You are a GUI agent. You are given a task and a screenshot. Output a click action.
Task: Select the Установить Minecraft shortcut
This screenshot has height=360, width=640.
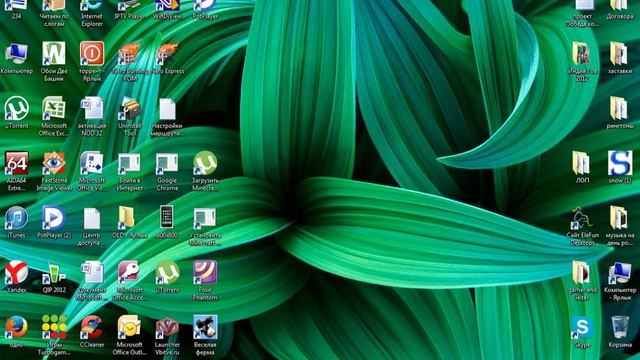(205, 227)
